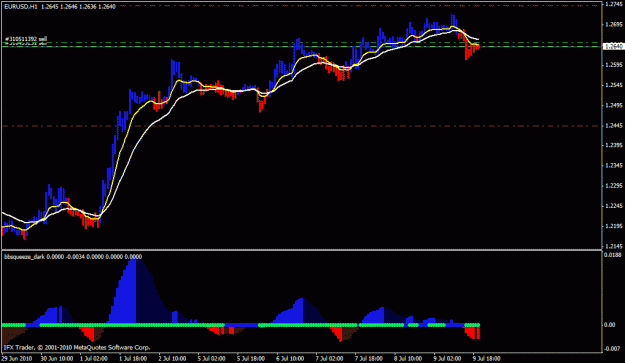The height and width of the screenshot is (363, 625).
Task: Click the 5 Jul 02:00 time label
Action: pos(212,359)
